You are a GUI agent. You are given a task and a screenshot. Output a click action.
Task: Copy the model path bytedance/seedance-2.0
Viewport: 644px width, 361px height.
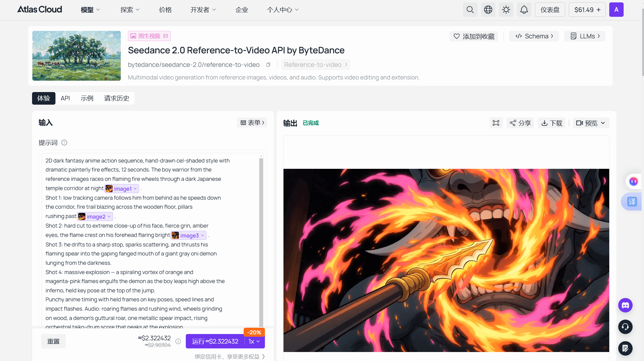point(268,65)
